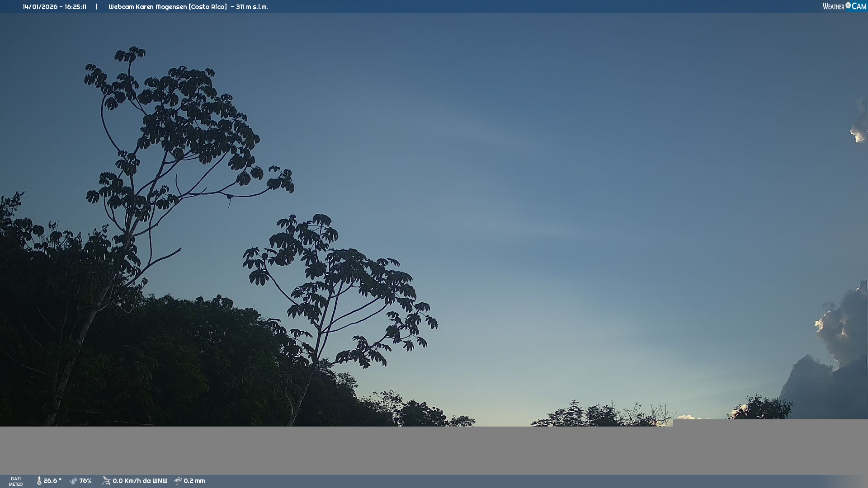The height and width of the screenshot is (488, 868).
Task: Click the DATI METEO label
Action: pos(16,482)
